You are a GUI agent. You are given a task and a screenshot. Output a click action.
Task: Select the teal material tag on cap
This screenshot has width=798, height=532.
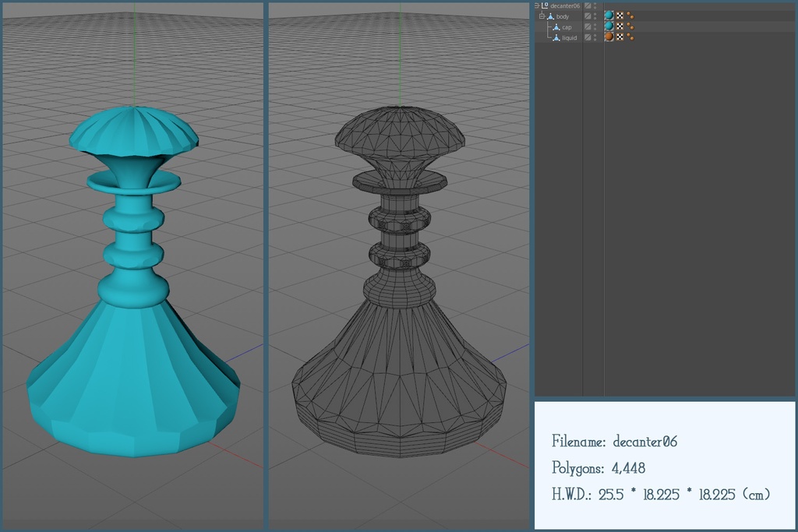609,26
